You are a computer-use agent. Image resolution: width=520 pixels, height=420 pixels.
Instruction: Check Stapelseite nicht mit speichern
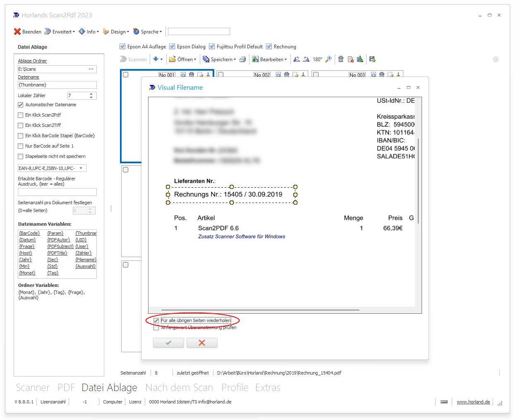pos(21,156)
